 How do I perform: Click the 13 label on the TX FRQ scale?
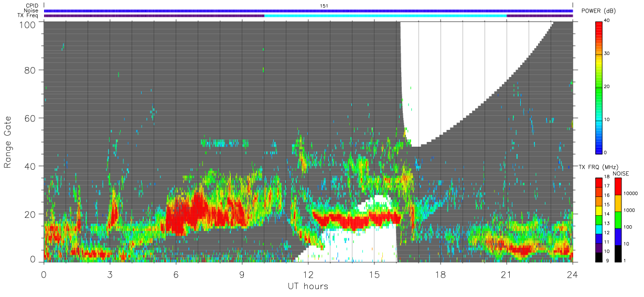point(607,223)
